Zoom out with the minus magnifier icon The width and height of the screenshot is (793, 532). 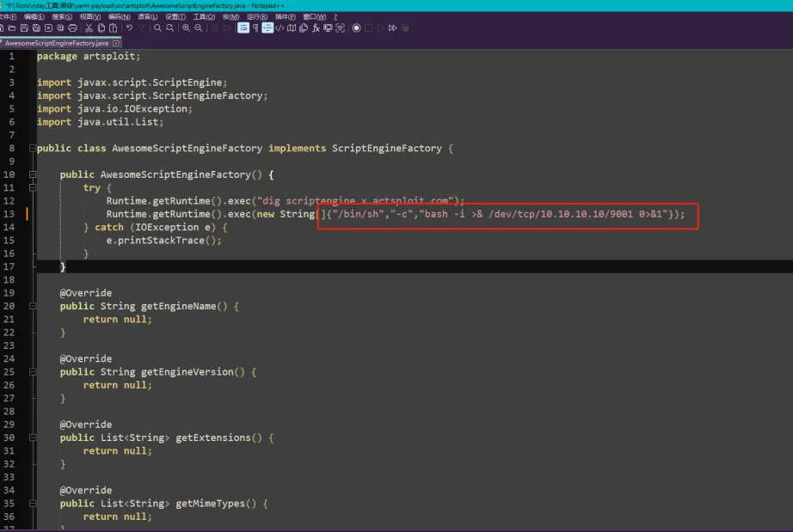[x=198, y=28]
